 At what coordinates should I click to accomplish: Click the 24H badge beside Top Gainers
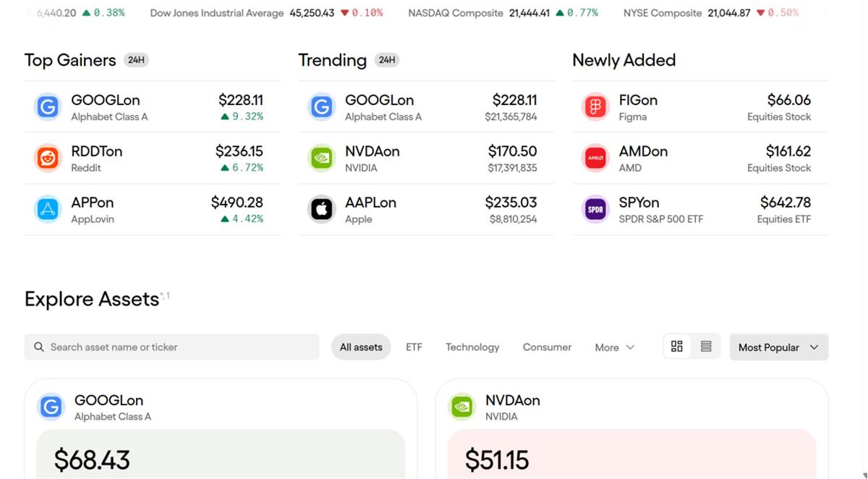pos(136,60)
